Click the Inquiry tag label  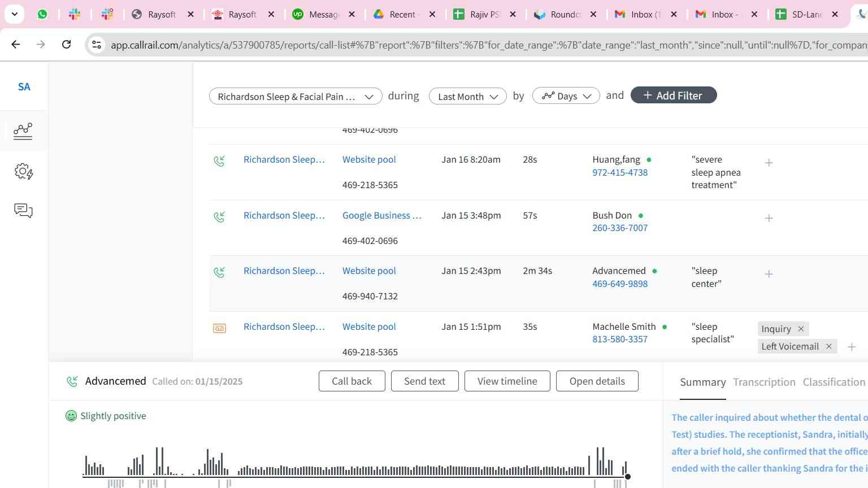776,329
